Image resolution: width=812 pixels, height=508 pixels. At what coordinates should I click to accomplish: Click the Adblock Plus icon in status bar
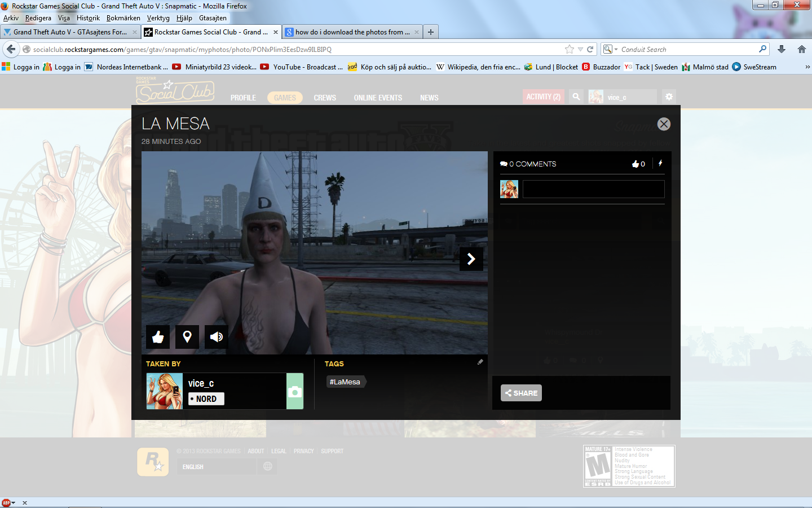(6, 502)
